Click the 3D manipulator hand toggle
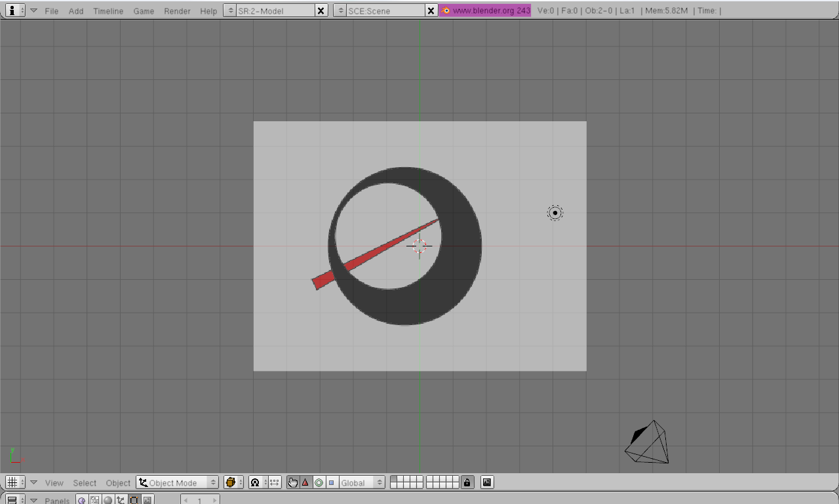 click(x=292, y=482)
